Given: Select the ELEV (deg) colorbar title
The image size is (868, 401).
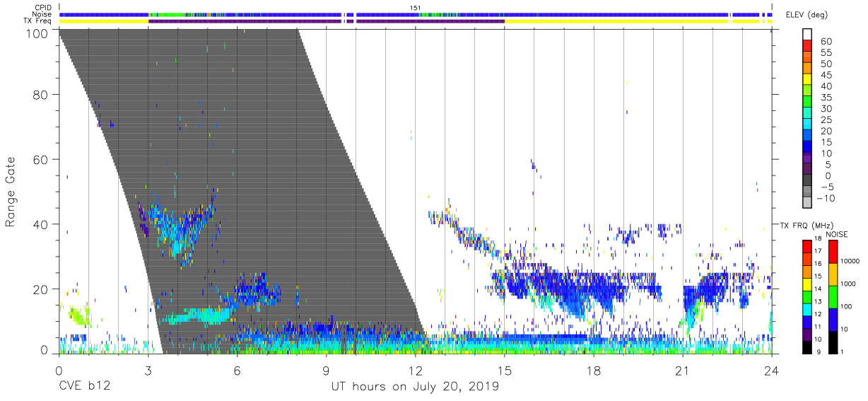Looking at the screenshot, I should pos(807,15).
